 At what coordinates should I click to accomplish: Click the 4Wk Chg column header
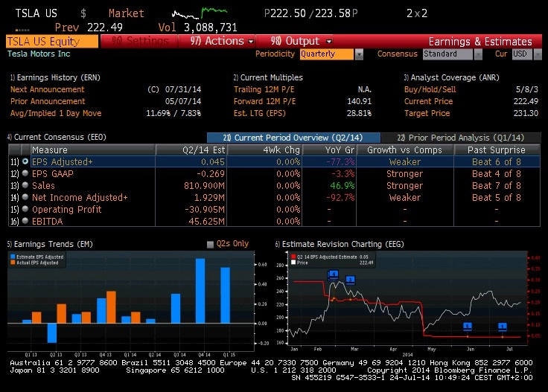coord(265,150)
